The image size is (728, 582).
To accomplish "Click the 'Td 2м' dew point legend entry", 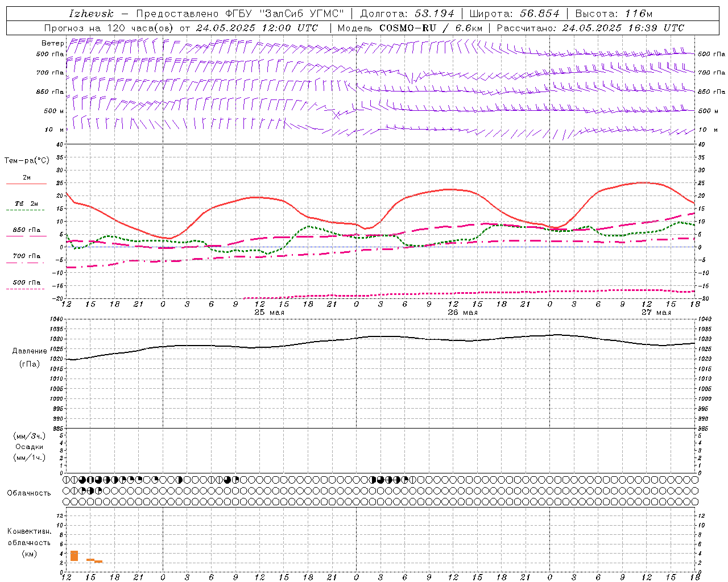I will click(27, 203).
